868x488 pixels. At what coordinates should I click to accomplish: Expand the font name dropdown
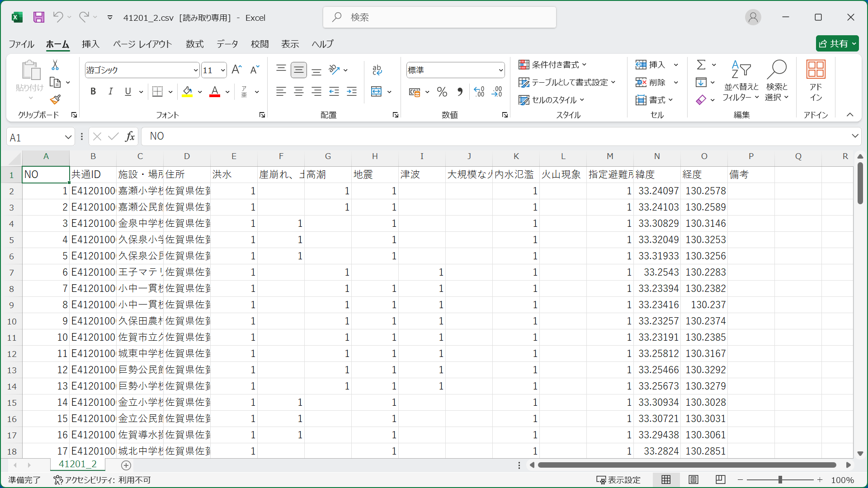click(195, 70)
